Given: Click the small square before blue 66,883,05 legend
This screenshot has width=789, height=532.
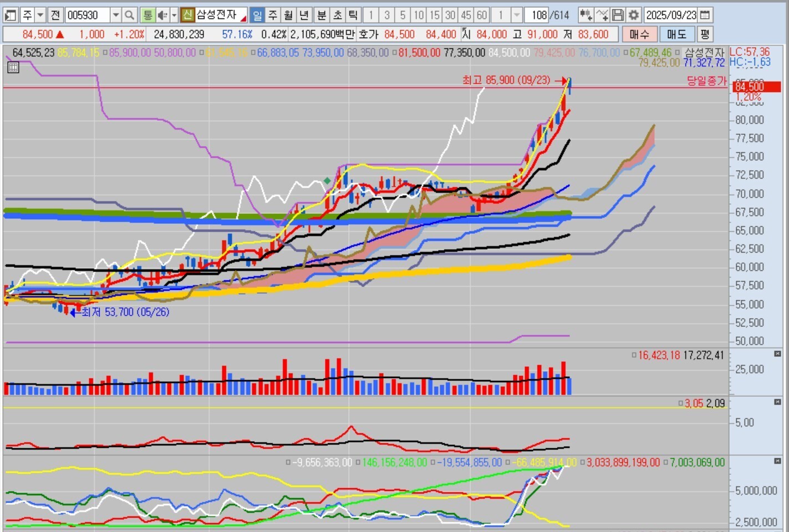Looking at the screenshot, I should click(x=253, y=53).
